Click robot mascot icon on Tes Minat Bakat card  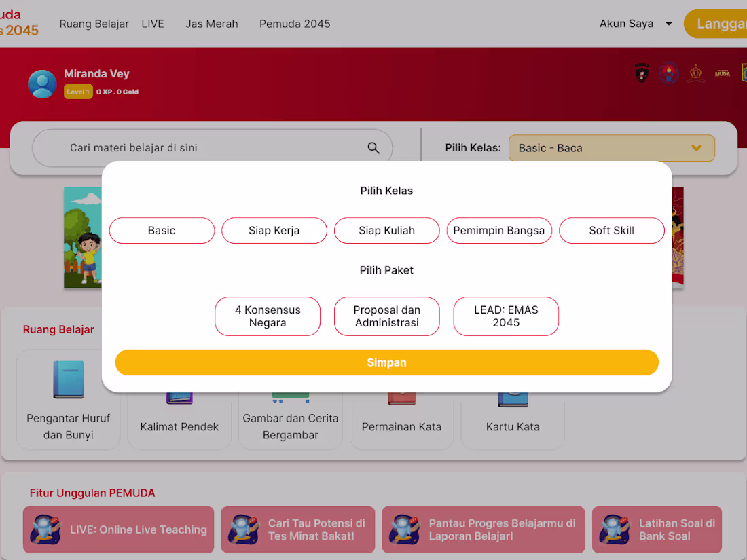point(244,529)
